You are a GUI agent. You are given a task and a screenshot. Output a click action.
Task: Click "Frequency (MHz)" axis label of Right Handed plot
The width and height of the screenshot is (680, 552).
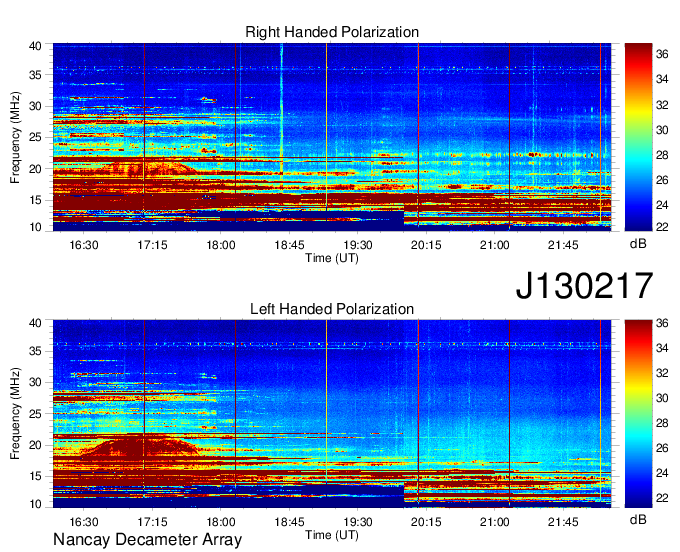point(15,137)
